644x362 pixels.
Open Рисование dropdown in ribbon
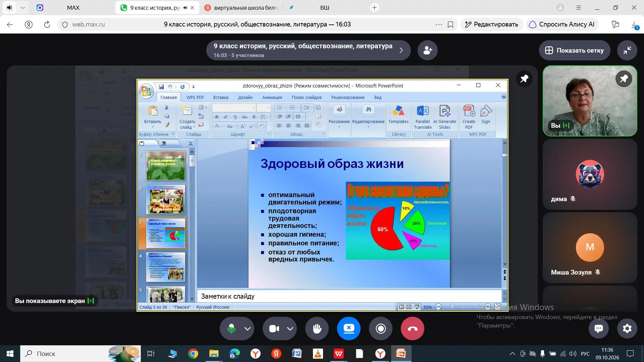tap(339, 117)
